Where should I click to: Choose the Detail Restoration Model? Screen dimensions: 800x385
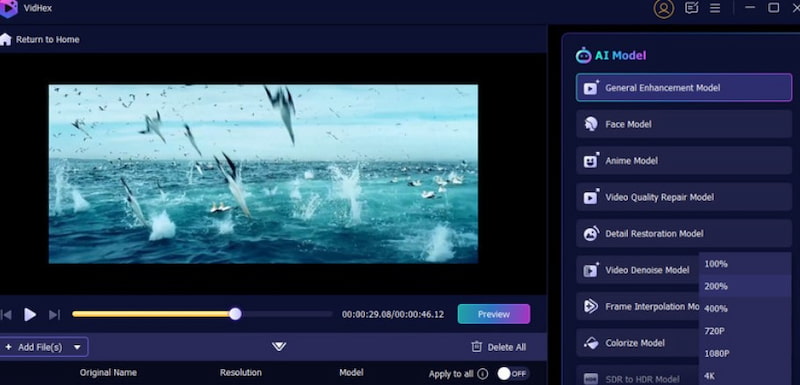click(x=684, y=234)
